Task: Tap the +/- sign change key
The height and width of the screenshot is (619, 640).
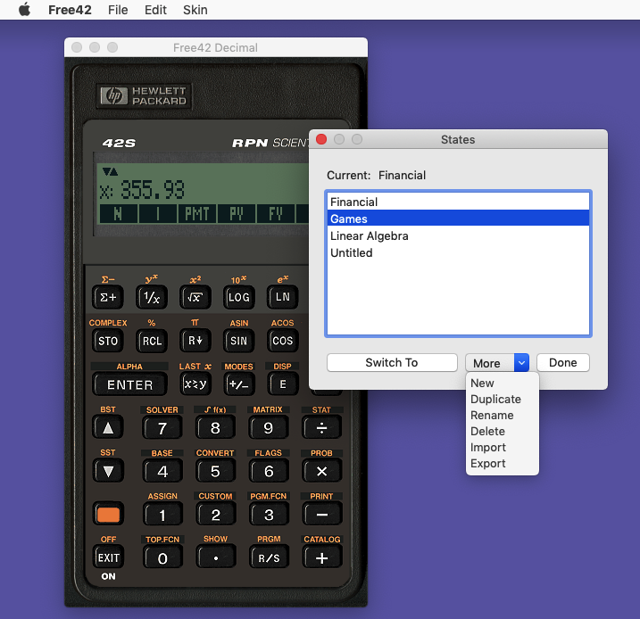Action: pyautogui.click(x=239, y=384)
